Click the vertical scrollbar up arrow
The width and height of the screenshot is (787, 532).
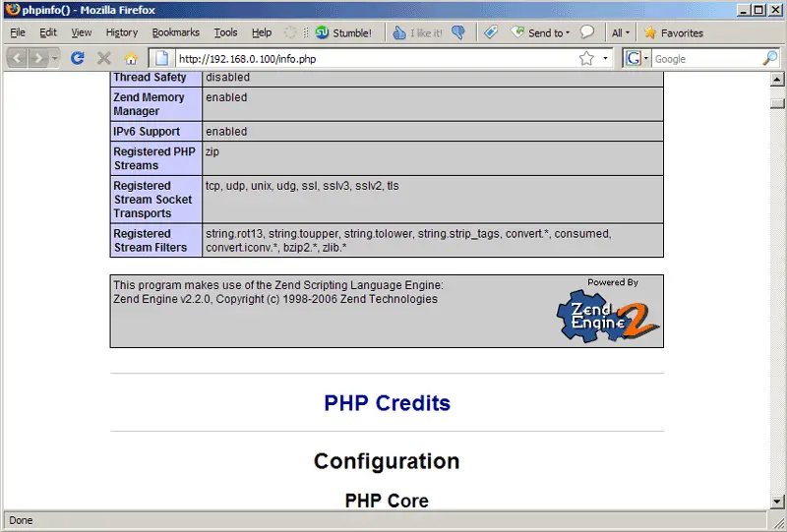[777, 79]
